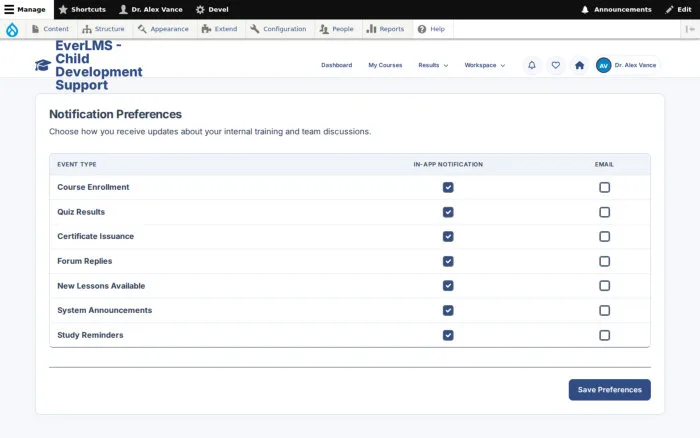
Task: Open the People admin menu
Action: point(337,29)
